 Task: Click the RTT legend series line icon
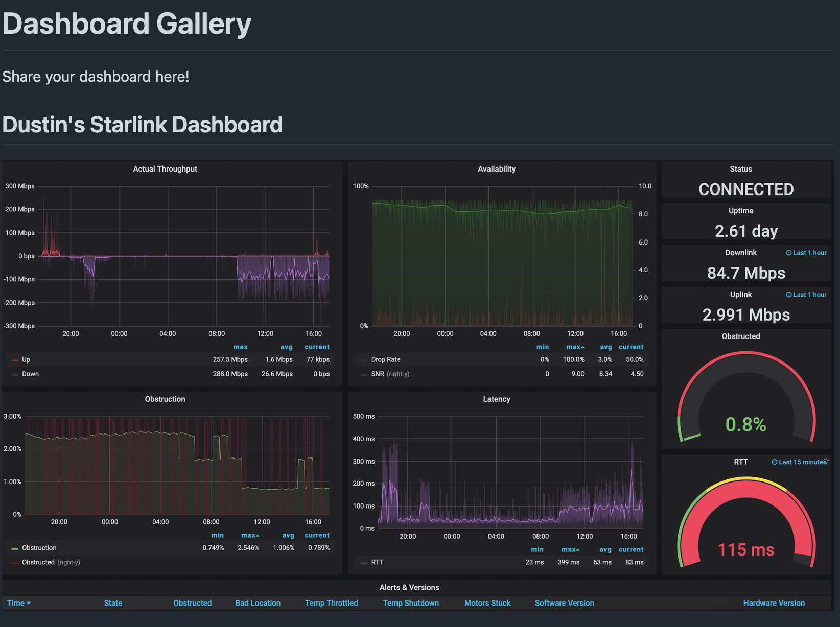point(364,563)
